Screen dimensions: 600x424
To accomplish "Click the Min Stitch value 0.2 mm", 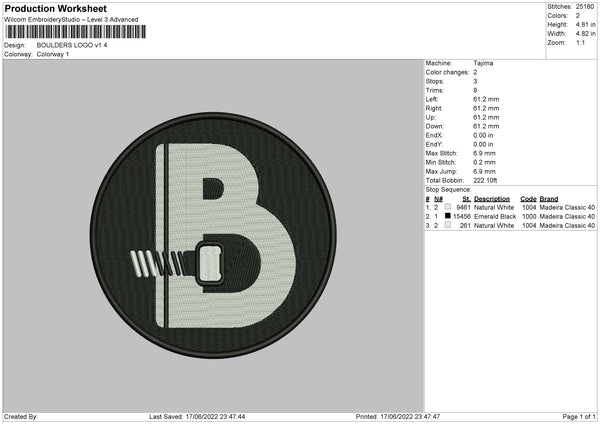I will [484, 163].
